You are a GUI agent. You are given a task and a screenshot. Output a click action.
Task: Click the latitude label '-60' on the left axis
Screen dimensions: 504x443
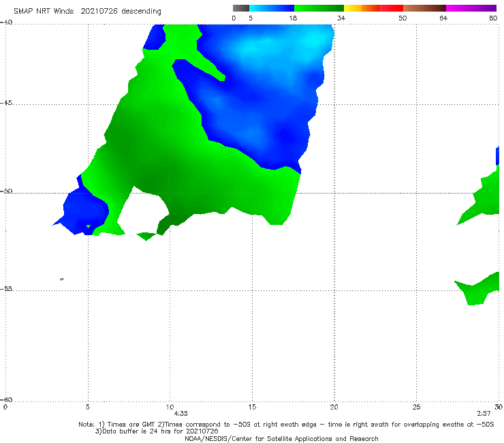click(x=6, y=399)
